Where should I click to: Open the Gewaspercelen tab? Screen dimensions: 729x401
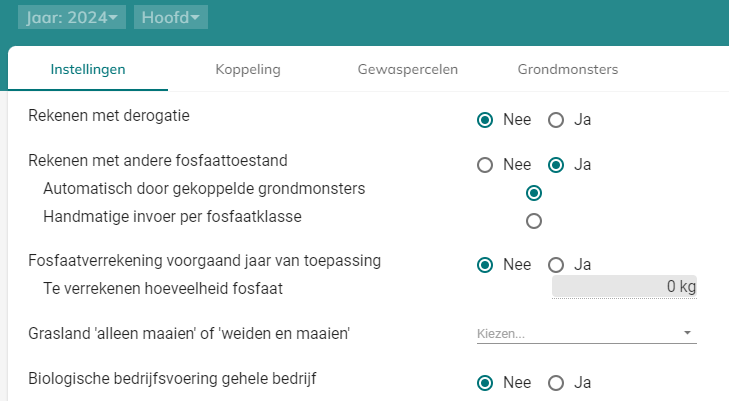[408, 70]
